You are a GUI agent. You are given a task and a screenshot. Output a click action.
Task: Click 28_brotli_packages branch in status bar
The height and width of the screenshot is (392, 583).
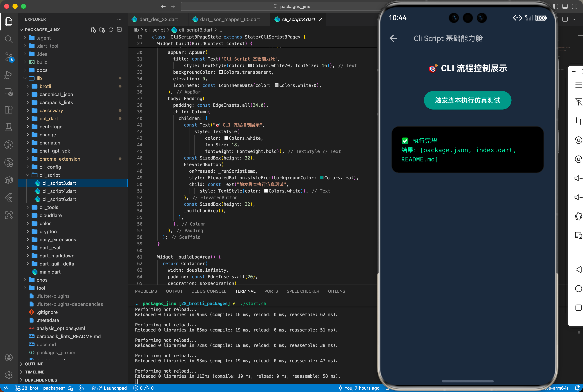43,388
